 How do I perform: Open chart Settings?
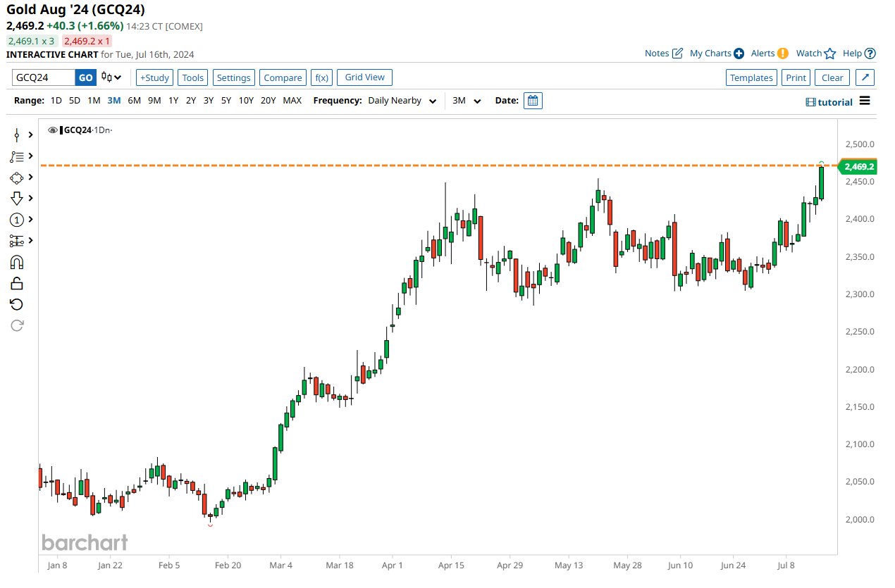point(233,77)
